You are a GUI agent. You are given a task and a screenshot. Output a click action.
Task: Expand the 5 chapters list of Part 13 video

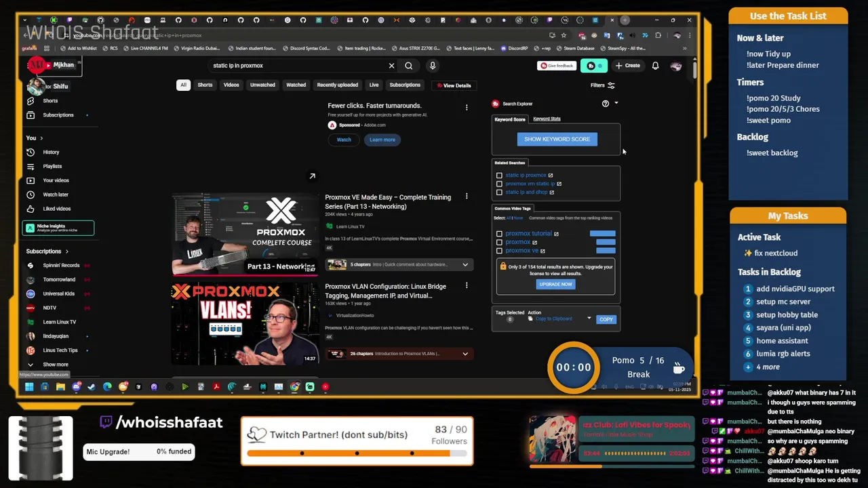[465, 264]
